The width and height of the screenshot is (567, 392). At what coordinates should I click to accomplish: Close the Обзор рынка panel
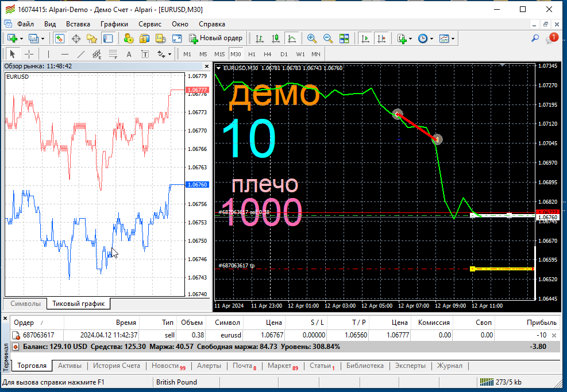207,67
